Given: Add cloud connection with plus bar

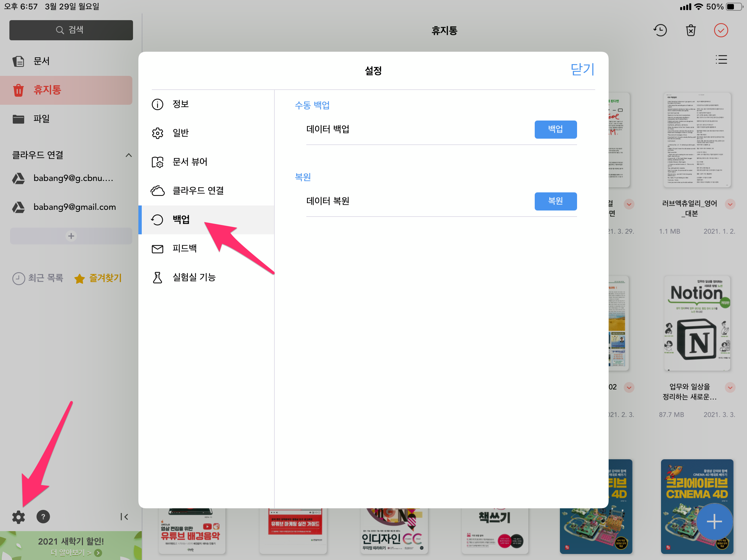Looking at the screenshot, I should pos(71,236).
